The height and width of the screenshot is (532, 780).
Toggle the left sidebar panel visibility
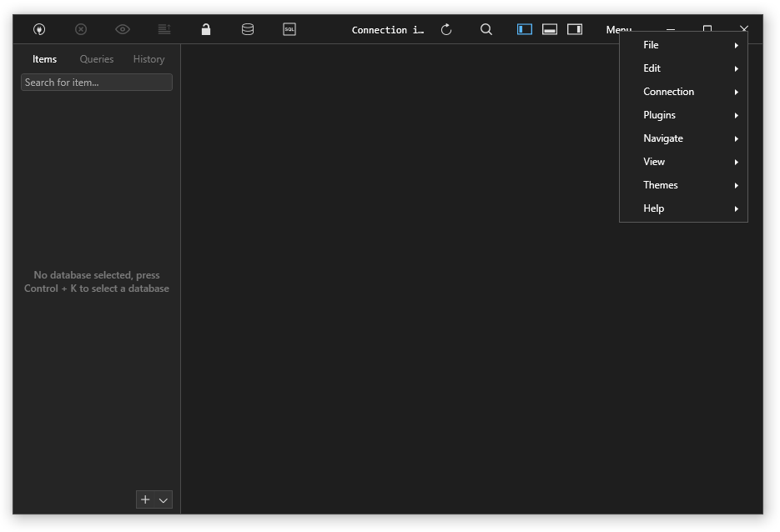pyautogui.click(x=524, y=28)
